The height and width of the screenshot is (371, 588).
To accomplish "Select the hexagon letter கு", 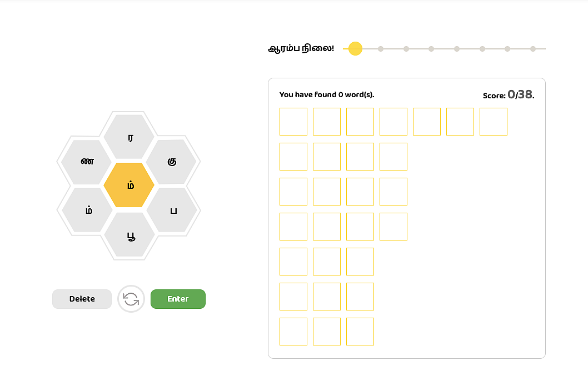I will (171, 162).
